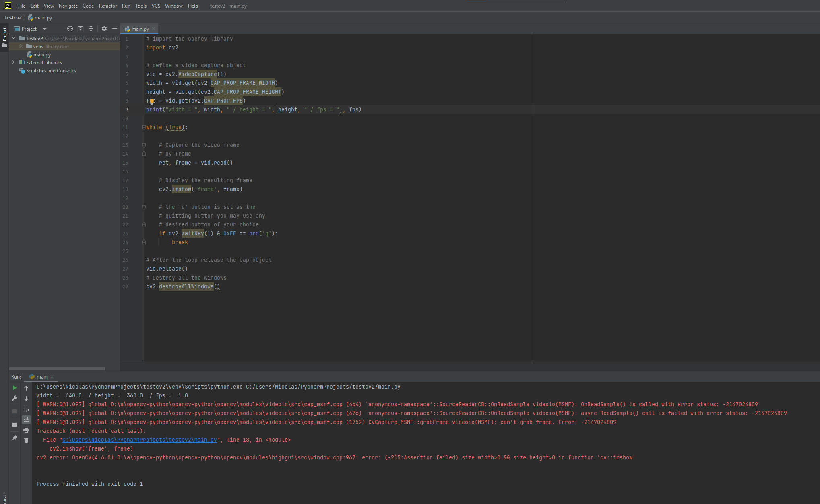The image size is (820, 504).
Task: Open the Project view dropdown
Action: tap(45, 29)
